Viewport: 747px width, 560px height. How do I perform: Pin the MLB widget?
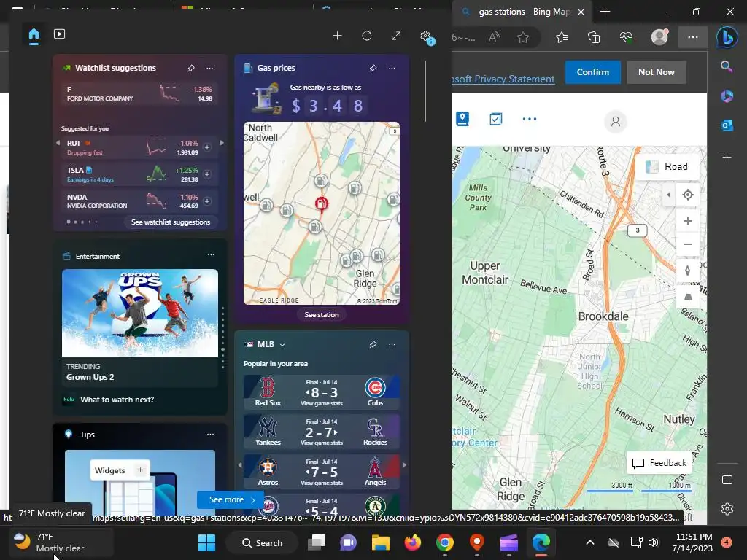tap(373, 344)
